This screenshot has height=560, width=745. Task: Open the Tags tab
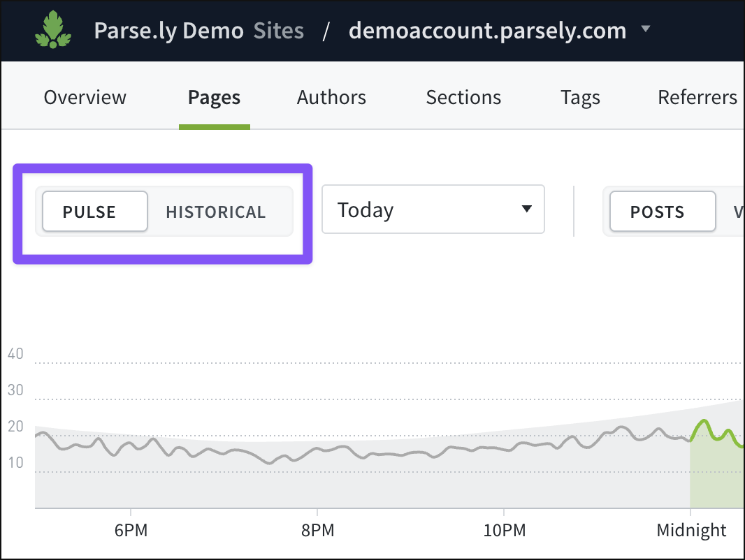pyautogui.click(x=580, y=97)
